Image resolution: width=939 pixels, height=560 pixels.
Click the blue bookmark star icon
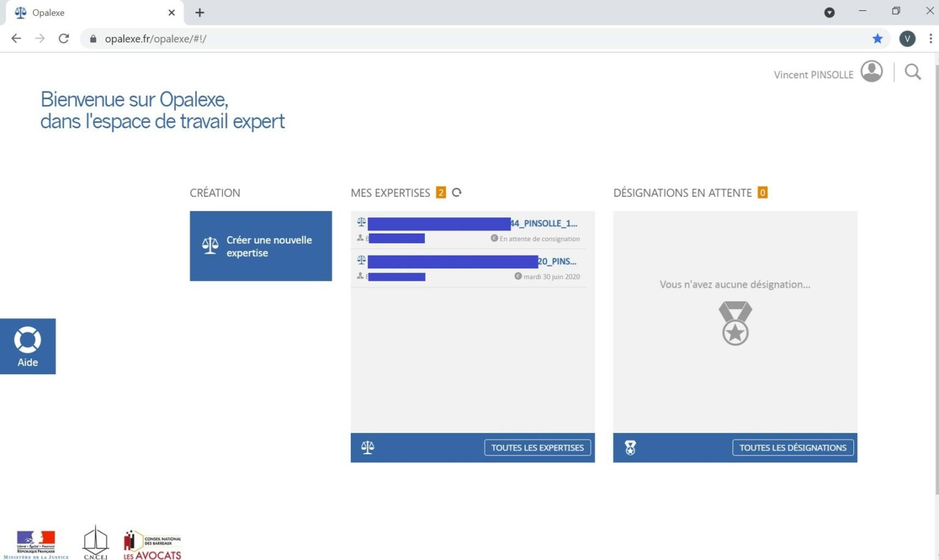coord(877,39)
